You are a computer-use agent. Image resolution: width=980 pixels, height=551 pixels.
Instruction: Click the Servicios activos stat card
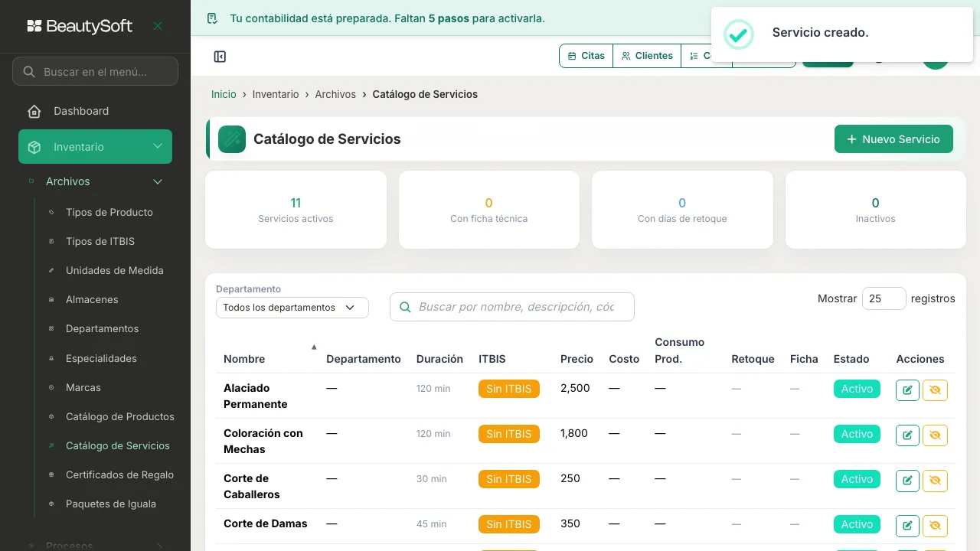point(296,210)
